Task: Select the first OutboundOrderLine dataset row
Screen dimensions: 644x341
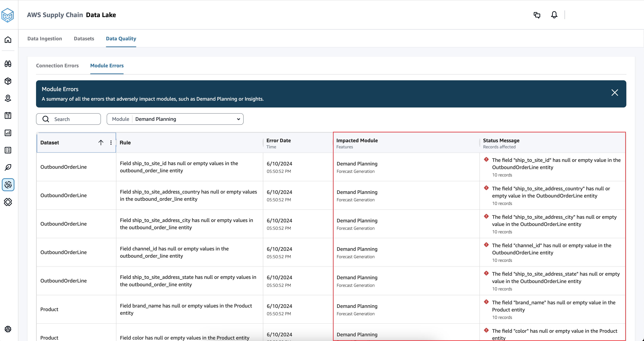Action: (331, 167)
